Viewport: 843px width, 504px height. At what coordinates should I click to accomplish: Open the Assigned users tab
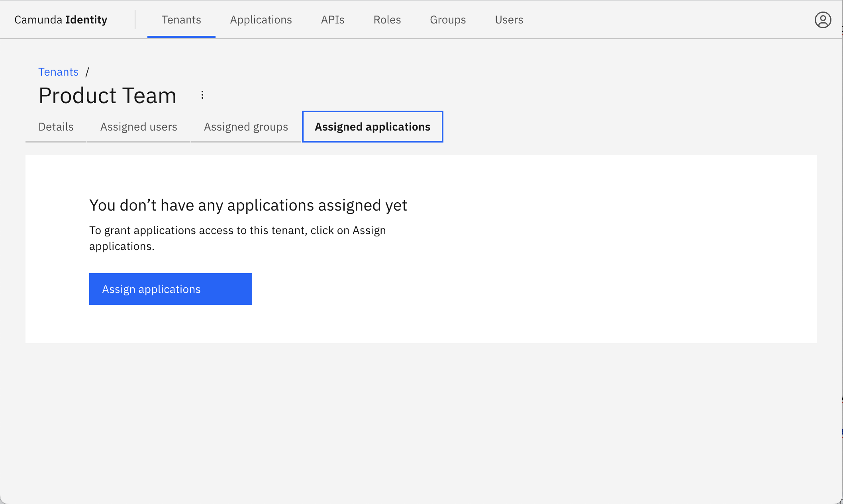click(x=139, y=127)
